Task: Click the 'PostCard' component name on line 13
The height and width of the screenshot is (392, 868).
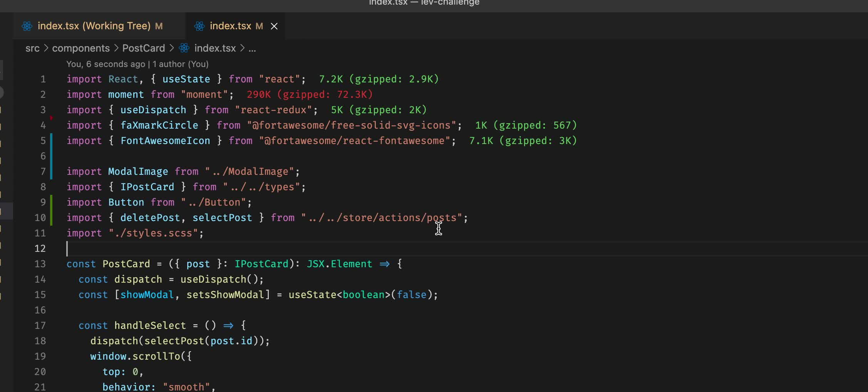Action: point(126,264)
